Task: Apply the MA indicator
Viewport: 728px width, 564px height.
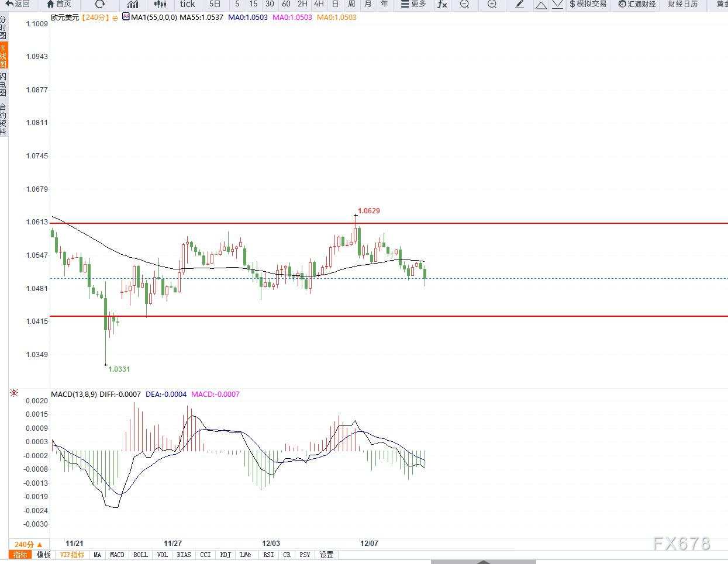Action: pos(98,555)
